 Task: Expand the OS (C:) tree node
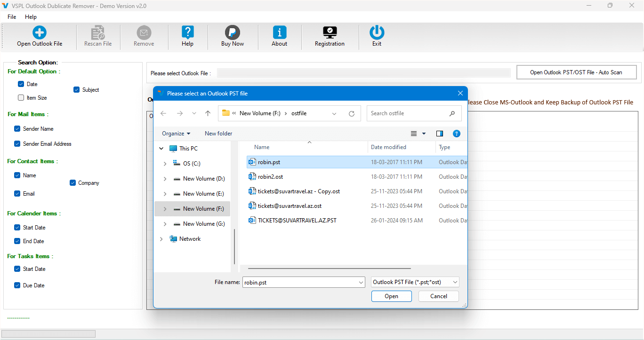point(165,164)
